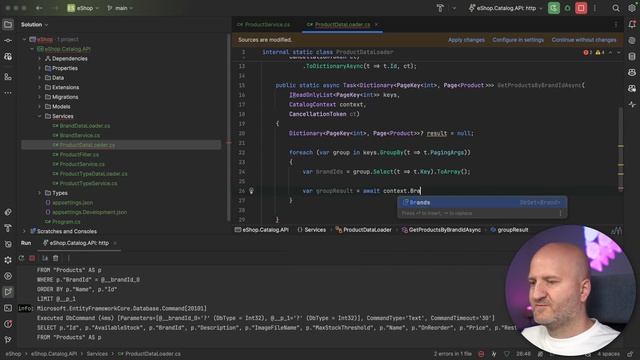Click the Configure in settings link
Viewport: 640px width, 360px height.
[518, 40]
